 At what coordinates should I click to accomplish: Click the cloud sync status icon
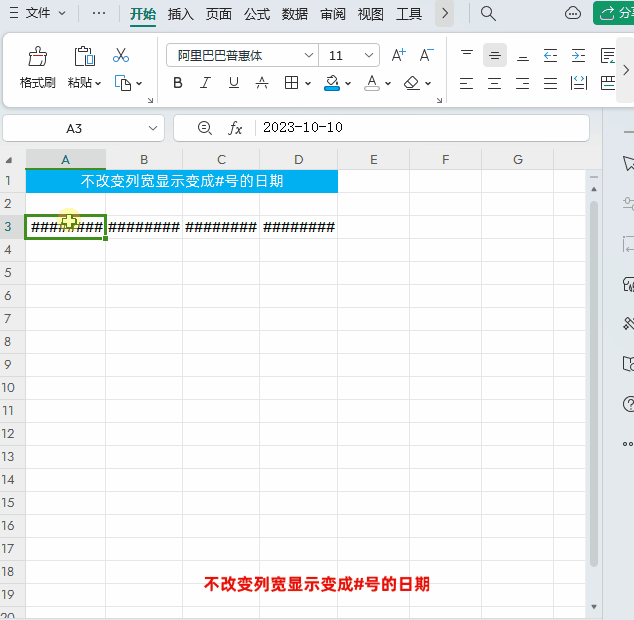tap(573, 13)
